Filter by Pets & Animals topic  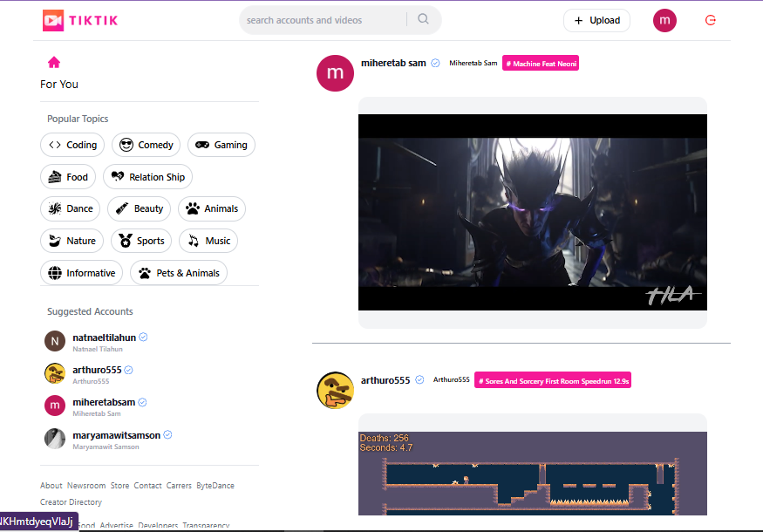(x=179, y=273)
